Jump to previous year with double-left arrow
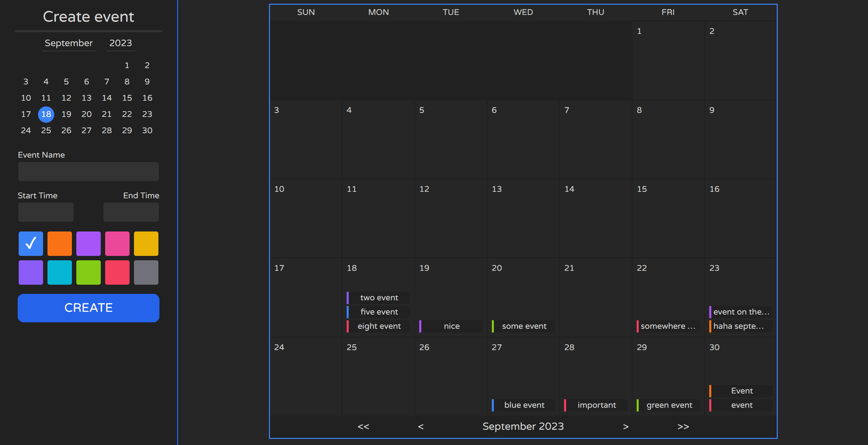 363,426
